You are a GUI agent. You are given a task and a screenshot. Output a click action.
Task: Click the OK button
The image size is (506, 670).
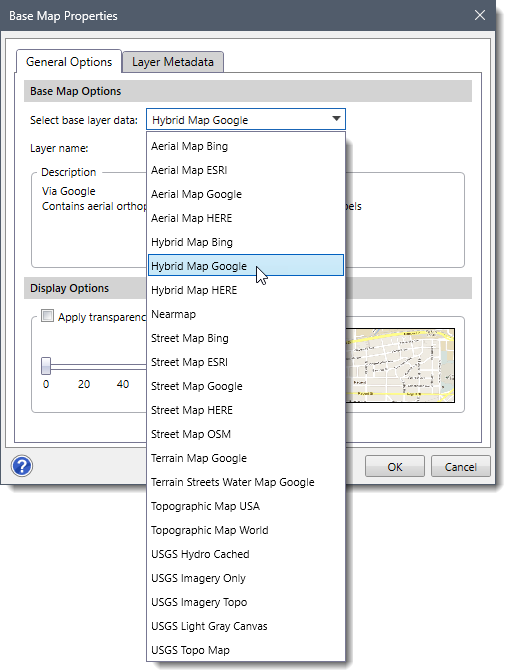394,467
